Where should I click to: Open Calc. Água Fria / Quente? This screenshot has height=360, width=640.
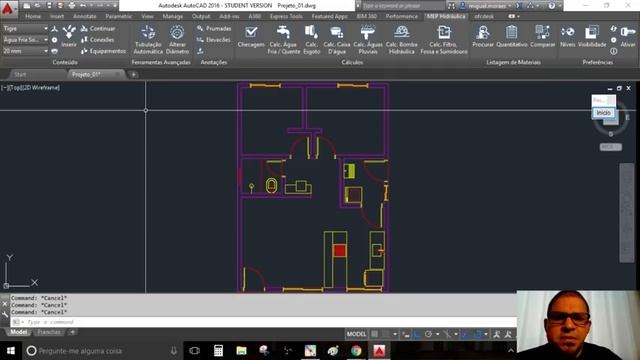pos(284,40)
